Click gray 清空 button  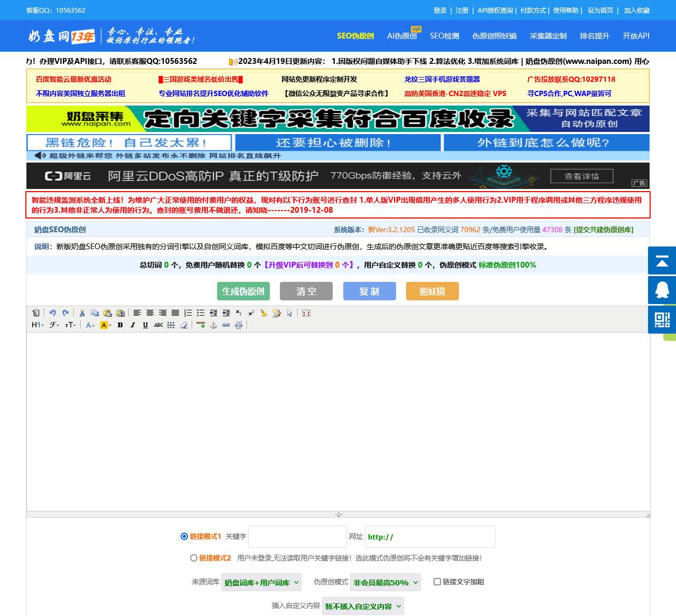click(306, 291)
